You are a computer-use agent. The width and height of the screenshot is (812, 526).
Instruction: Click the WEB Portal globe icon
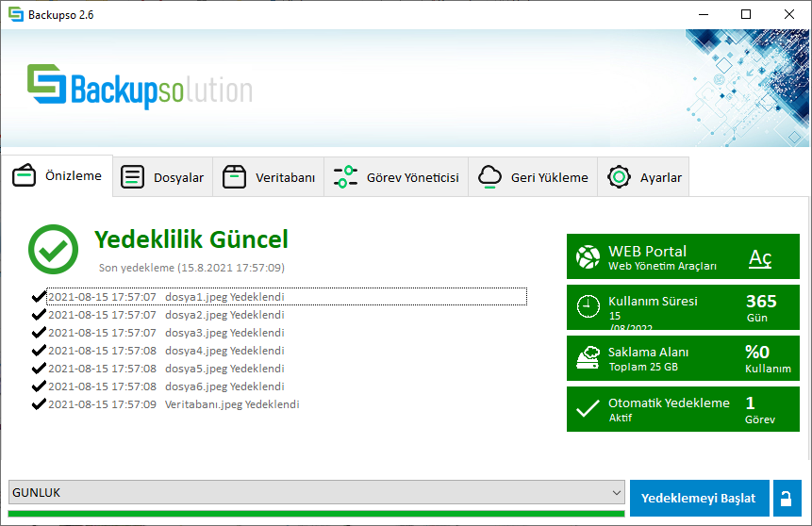point(588,257)
